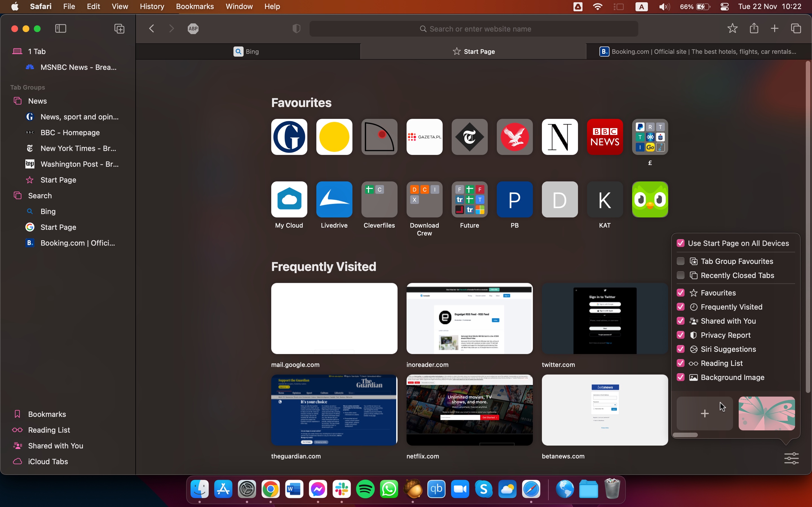Click the new Tab Group icon
This screenshot has height=507, width=812.
coord(119,28)
